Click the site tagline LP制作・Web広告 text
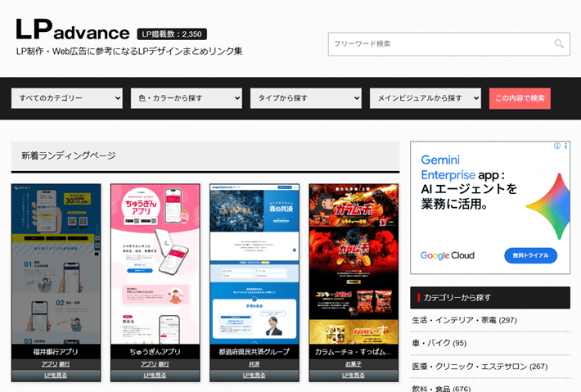The height and width of the screenshot is (392, 581). pos(129,51)
